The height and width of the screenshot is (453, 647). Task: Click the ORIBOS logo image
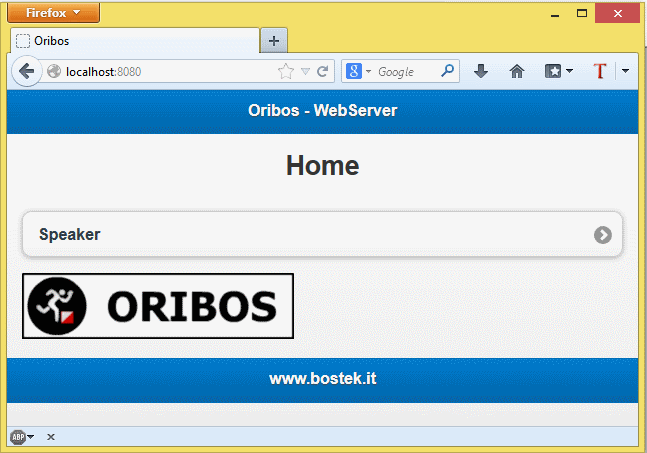[158, 306]
